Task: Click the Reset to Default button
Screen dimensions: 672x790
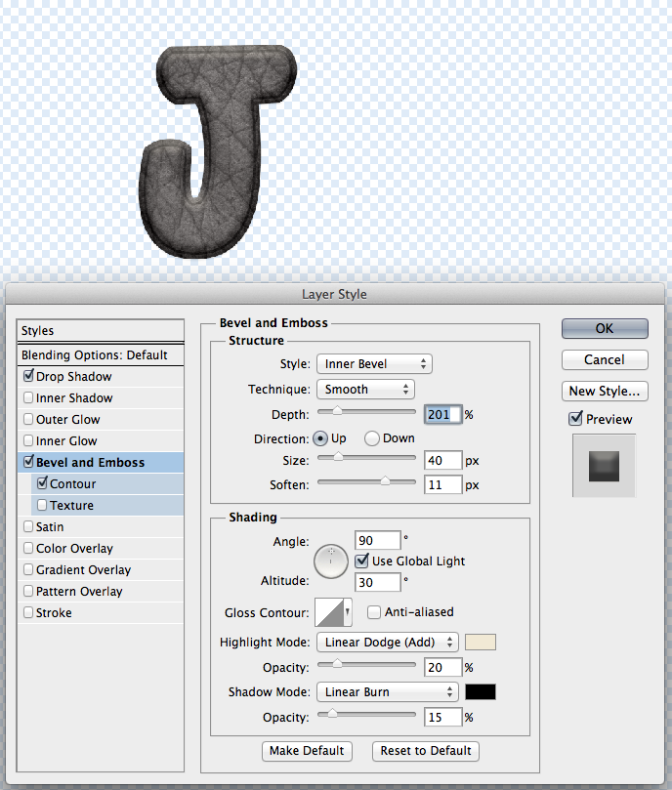Action: pos(426,751)
